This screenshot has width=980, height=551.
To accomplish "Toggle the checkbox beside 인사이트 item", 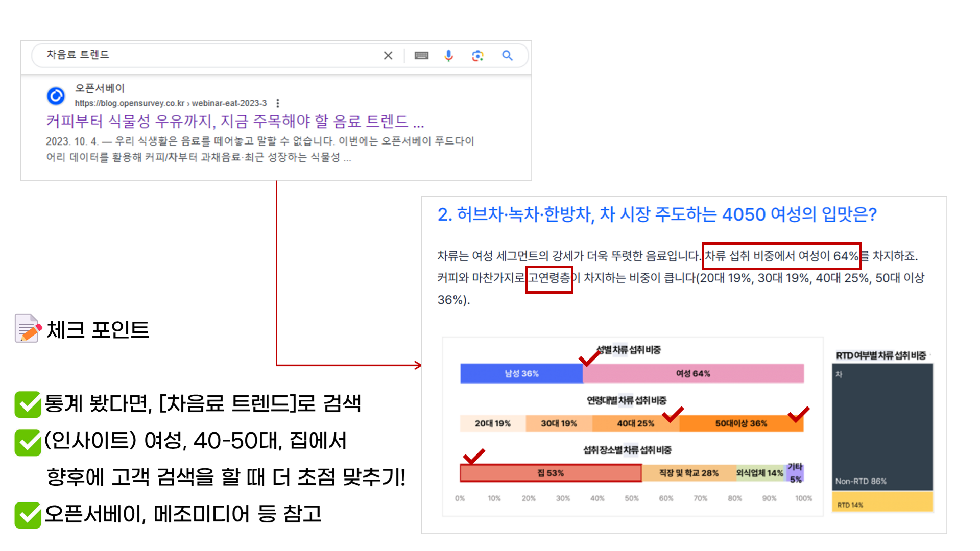I will [28, 442].
